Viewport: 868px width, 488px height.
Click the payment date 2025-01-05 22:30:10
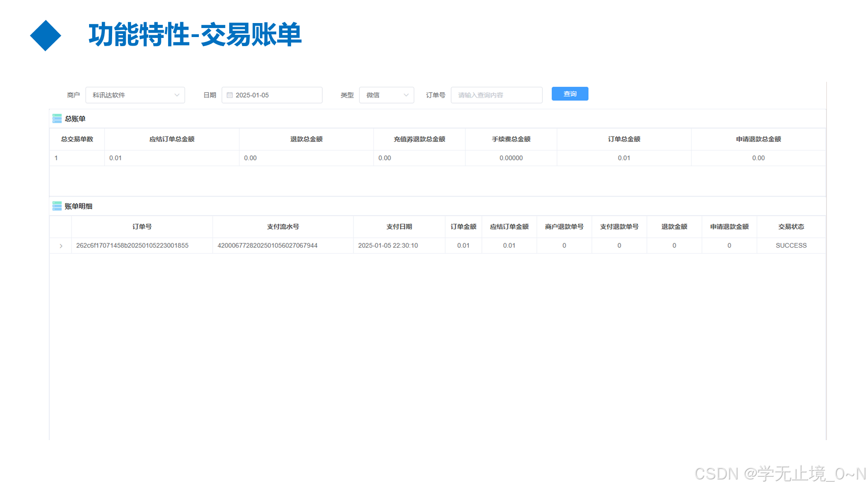point(388,245)
